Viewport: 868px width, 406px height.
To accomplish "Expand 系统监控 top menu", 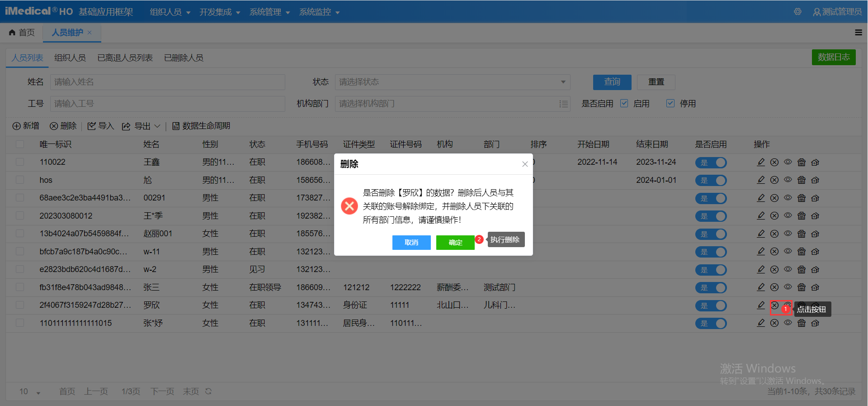I will 319,12.
